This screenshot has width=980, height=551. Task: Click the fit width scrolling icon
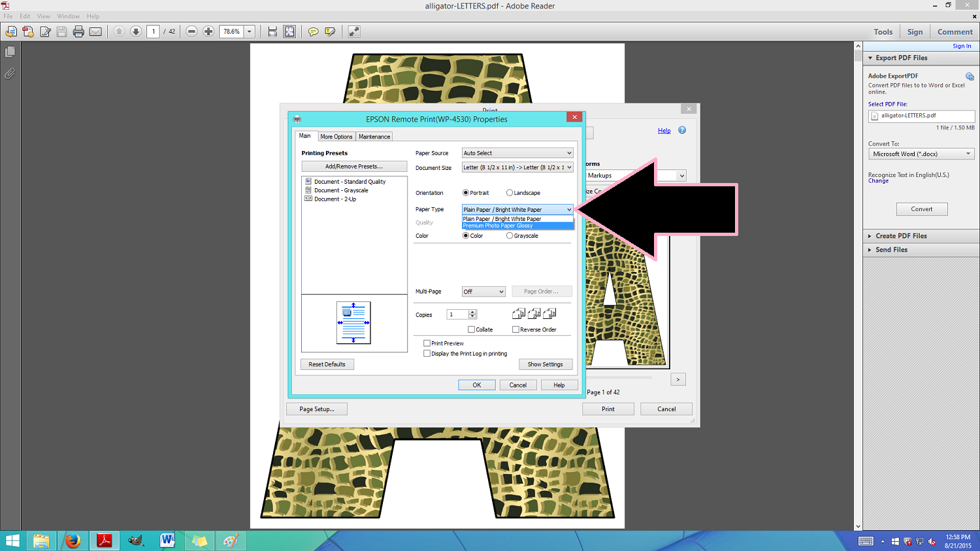click(x=272, y=31)
